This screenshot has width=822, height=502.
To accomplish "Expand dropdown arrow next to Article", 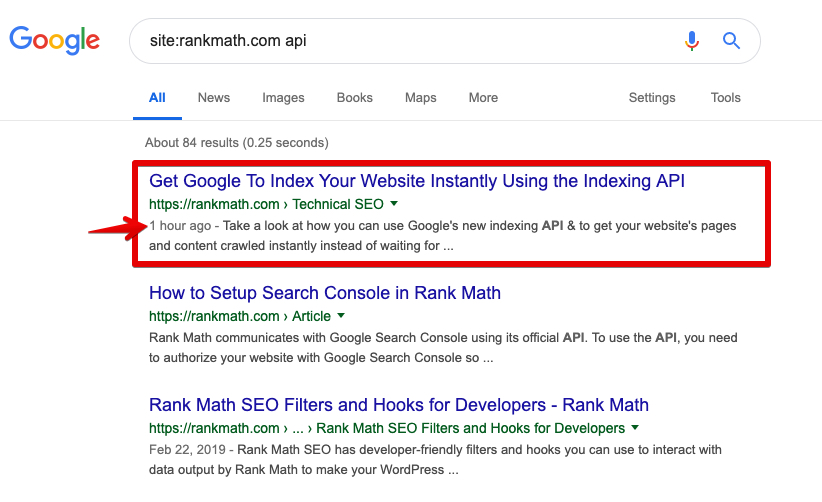I will 341,315.
